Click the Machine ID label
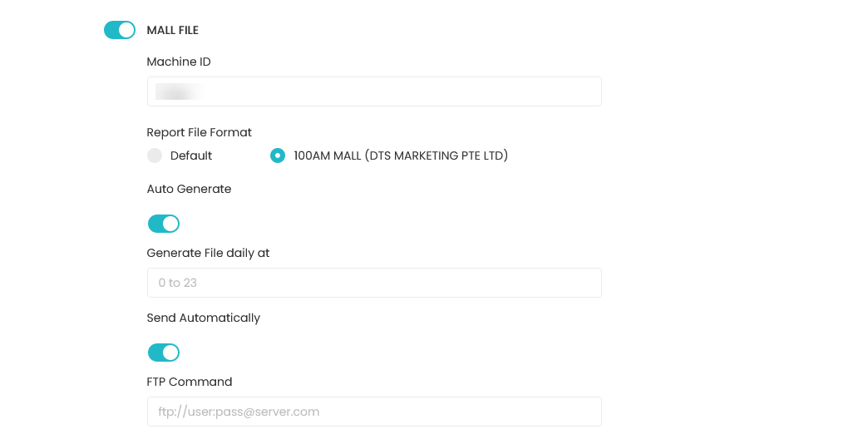Screen dimensions: 868x439 179,62
